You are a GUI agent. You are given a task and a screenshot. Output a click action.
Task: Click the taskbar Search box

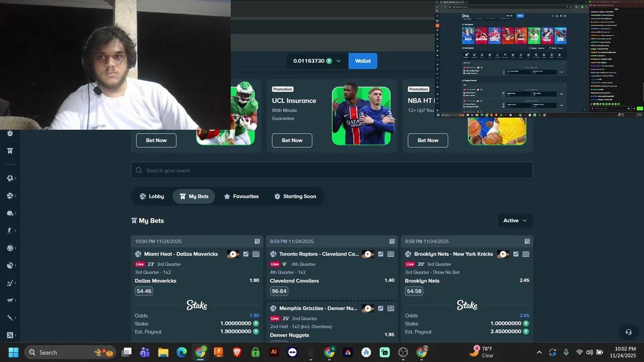pyautogui.click(x=70, y=352)
